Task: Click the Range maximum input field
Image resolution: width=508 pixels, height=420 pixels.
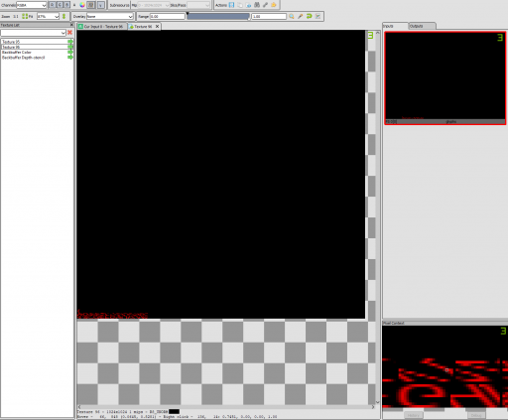Action: 269,16
